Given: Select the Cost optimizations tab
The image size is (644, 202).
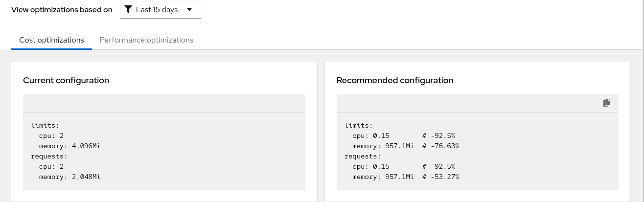Looking at the screenshot, I should click(51, 40).
